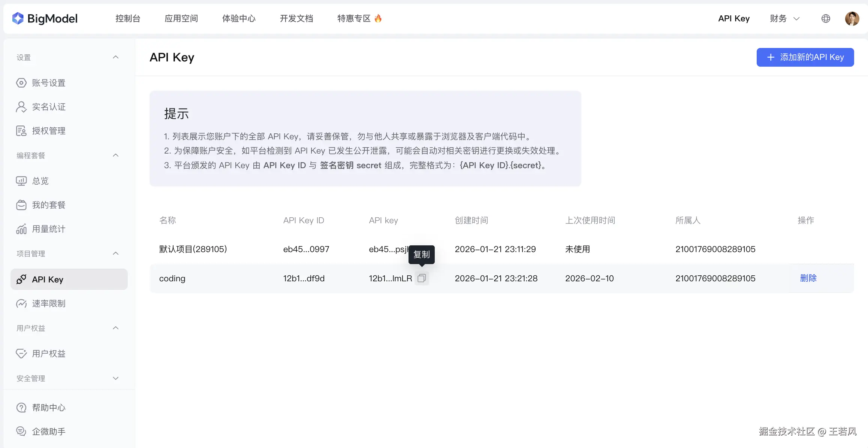Image resolution: width=868 pixels, height=448 pixels.
Task: Open 实名认证 from the sidebar
Action: point(48,107)
